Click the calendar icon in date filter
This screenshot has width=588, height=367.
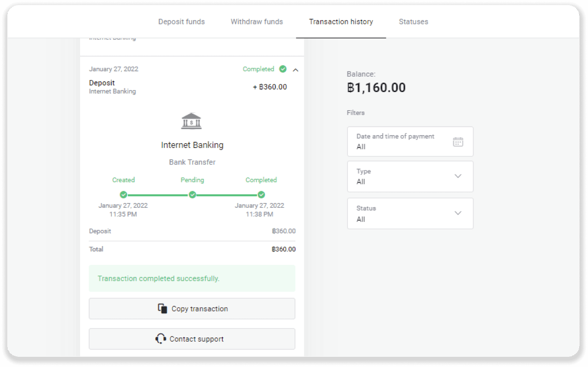[x=458, y=142]
